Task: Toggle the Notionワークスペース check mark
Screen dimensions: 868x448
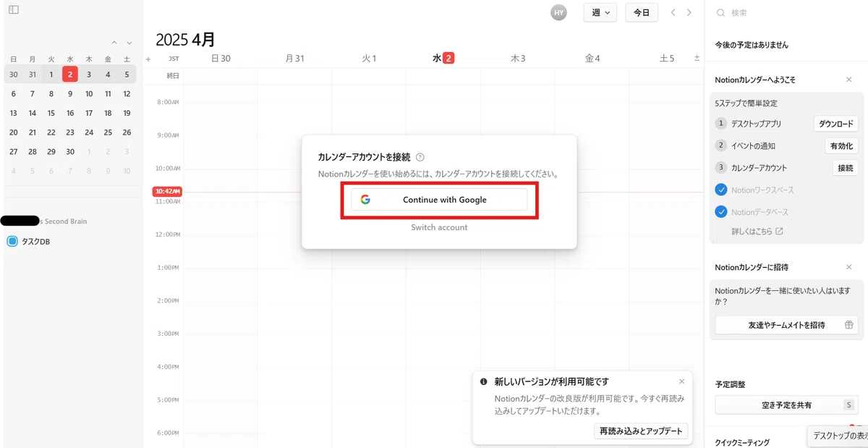Action: pos(721,190)
